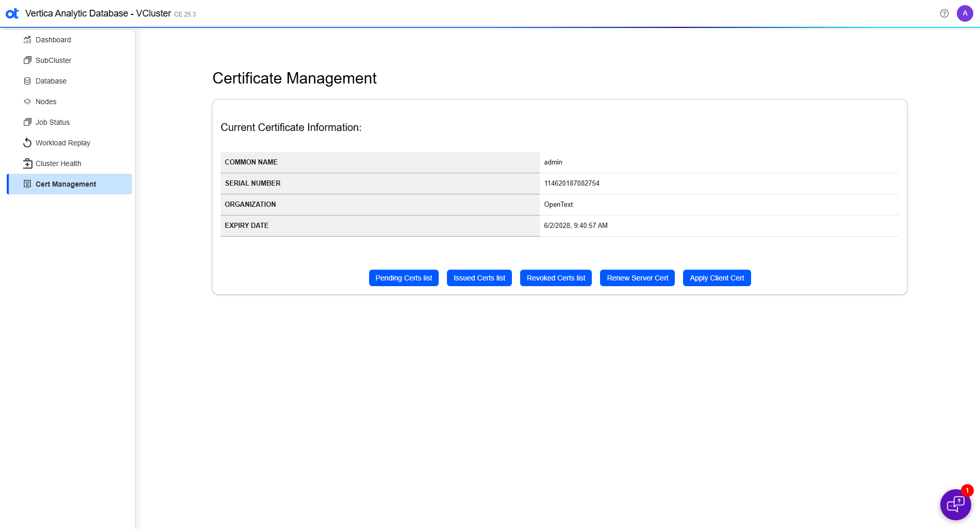Viewport: 980px width, 529px height.
Task: Open the chat support widget
Action: [x=955, y=504]
